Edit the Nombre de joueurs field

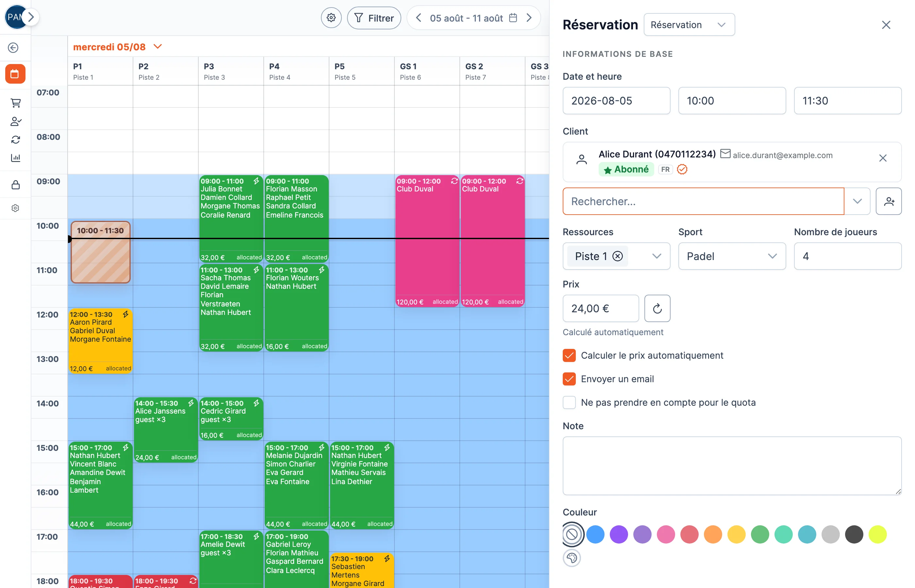click(847, 256)
